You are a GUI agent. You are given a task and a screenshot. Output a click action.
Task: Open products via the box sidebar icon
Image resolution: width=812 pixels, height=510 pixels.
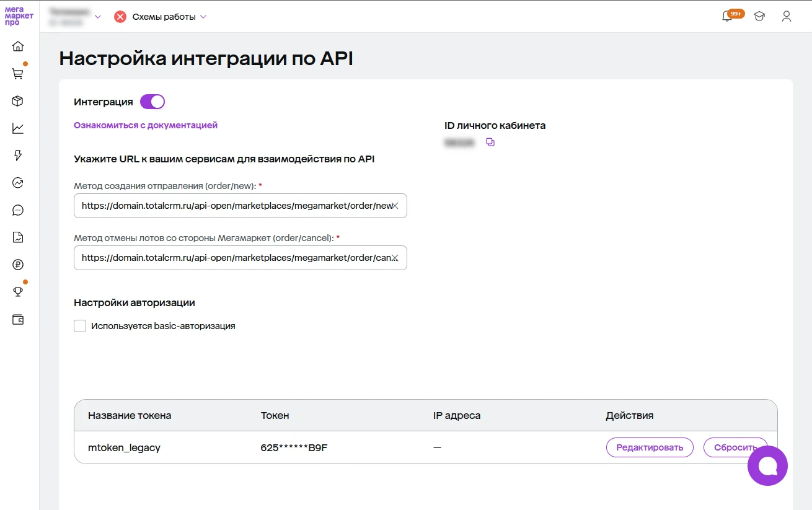(x=18, y=100)
